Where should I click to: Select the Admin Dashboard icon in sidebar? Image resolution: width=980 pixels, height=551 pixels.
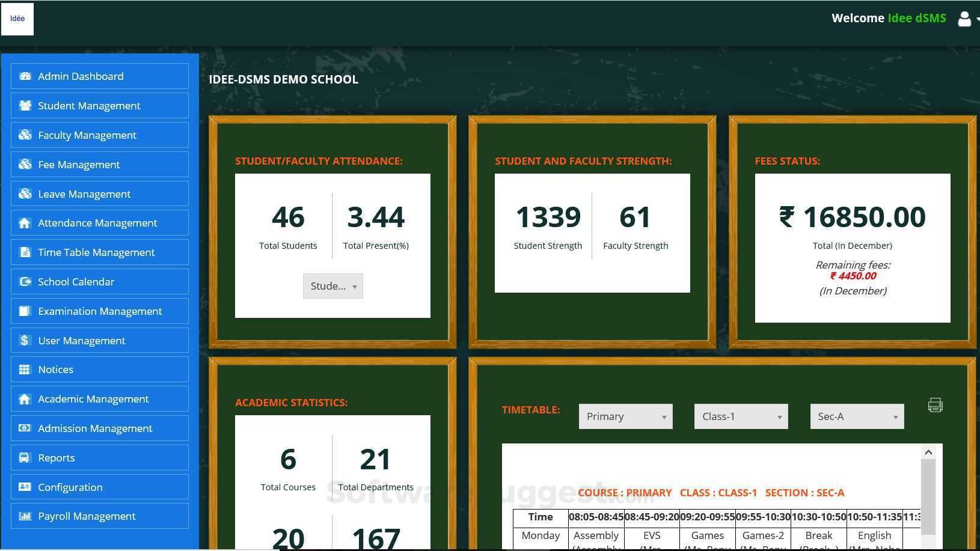[x=25, y=76]
